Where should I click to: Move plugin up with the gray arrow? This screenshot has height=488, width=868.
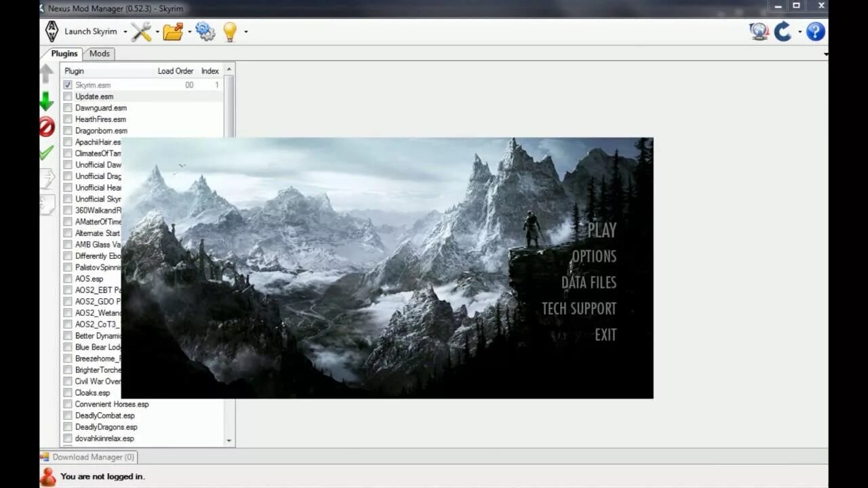click(46, 73)
